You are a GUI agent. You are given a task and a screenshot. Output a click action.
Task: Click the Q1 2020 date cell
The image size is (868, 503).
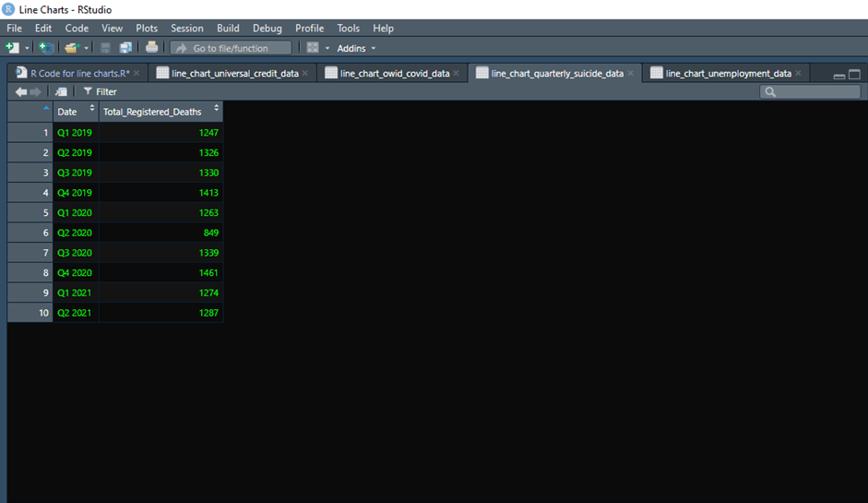coord(75,212)
